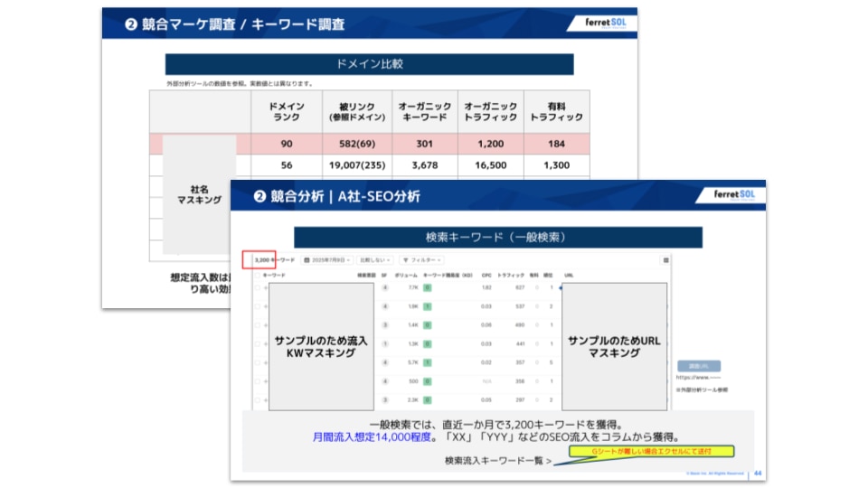Click the ferret SOL logo on the SEO分析 slide

pyautogui.click(x=738, y=195)
